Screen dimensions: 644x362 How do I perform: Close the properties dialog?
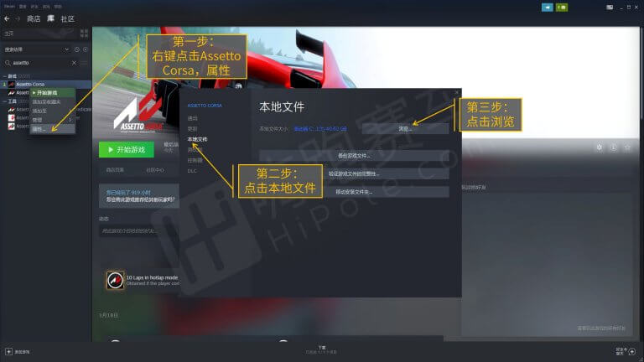(x=456, y=93)
